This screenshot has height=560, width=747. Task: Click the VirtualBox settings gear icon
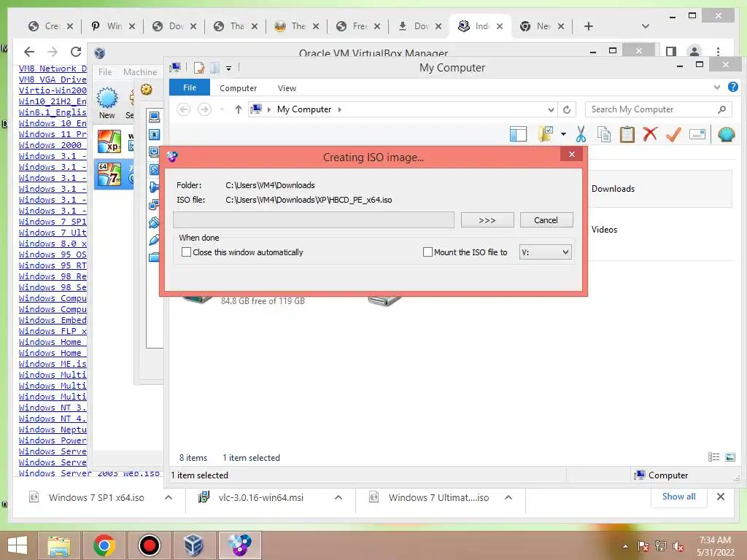(146, 90)
